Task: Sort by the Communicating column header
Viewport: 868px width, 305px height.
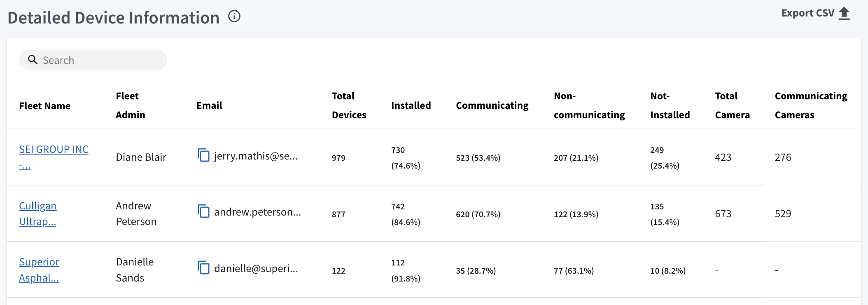Action: (492, 106)
